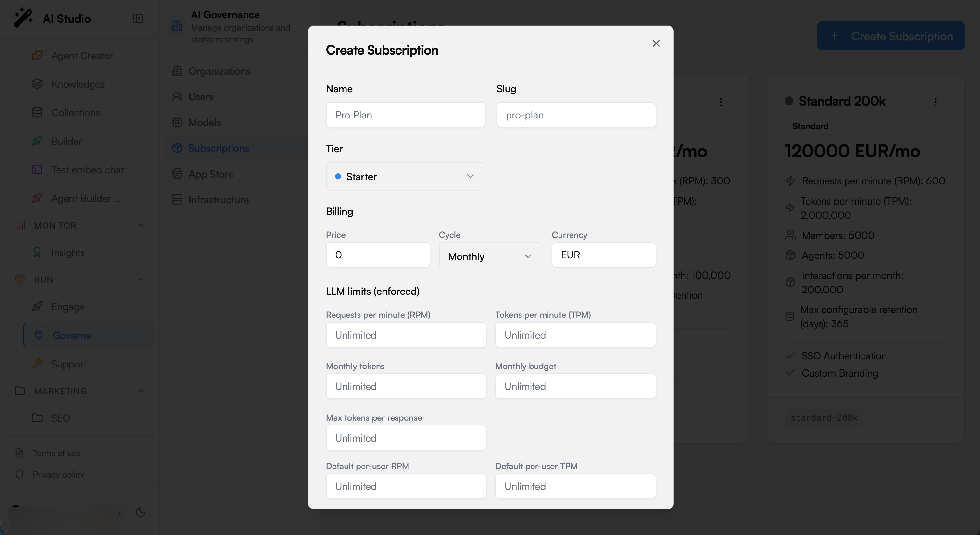This screenshot has height=535, width=980.
Task: Collapse the MARKETING section chevron
Action: 140,391
